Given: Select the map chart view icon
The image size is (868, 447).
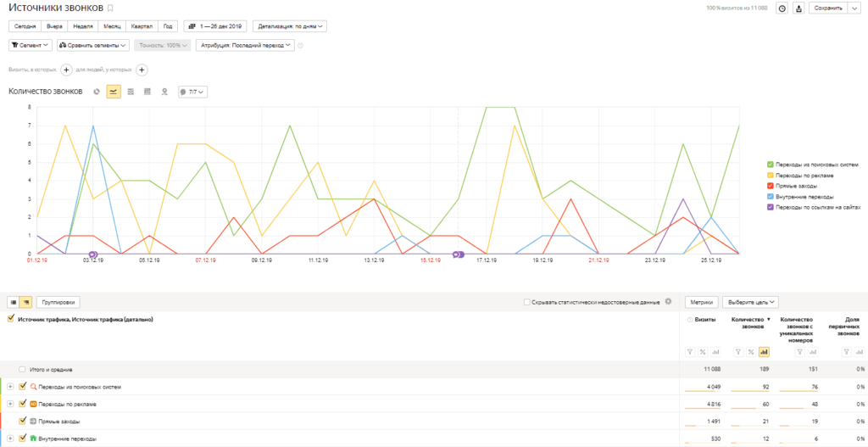Looking at the screenshot, I should tap(164, 91).
